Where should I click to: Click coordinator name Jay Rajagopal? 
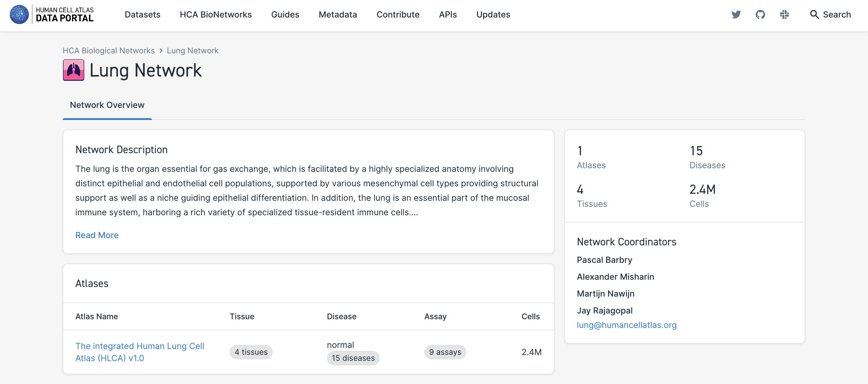tap(605, 310)
